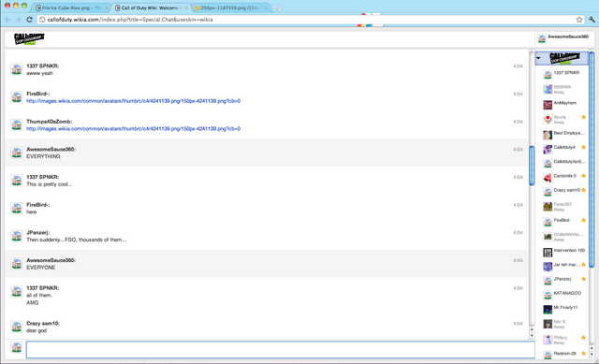The image size is (599, 364).
Task: Click 1337 SPNKR avatar in user list
Action: 548,75
